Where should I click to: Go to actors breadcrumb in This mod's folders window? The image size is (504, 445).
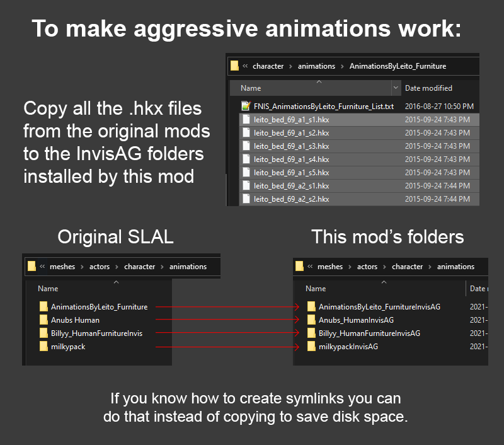click(367, 267)
